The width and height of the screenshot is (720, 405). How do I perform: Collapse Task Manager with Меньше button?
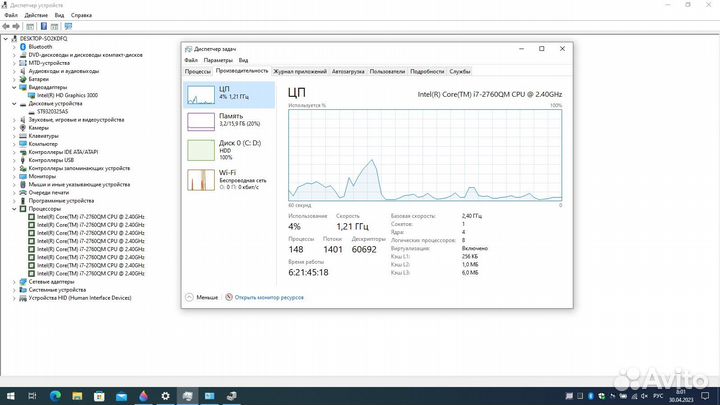click(x=202, y=297)
